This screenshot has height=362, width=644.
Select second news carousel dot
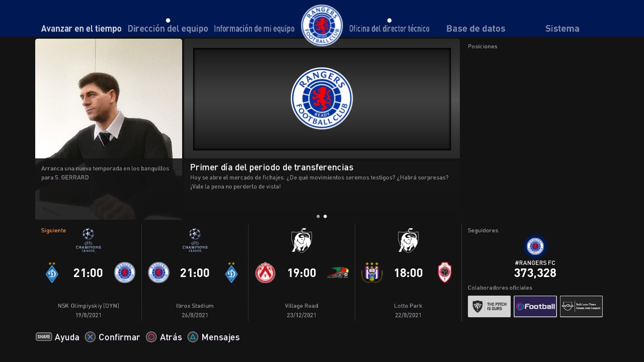[x=325, y=216]
